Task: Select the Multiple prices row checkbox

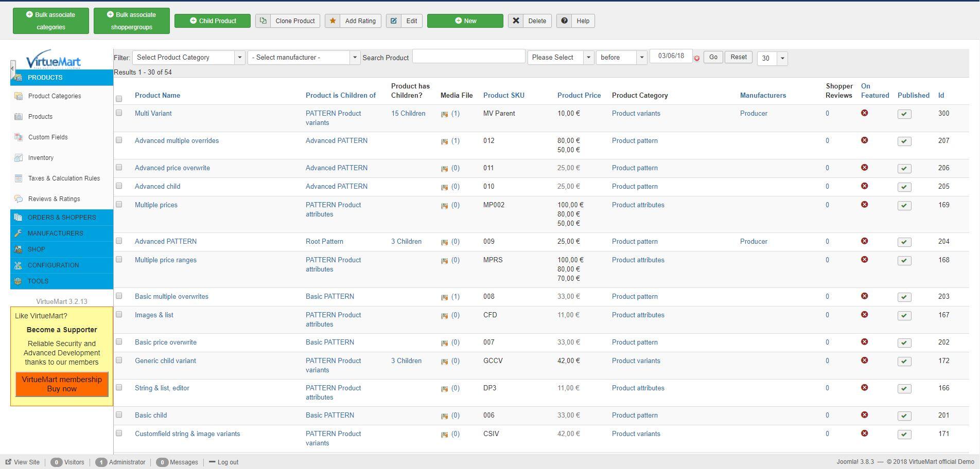Action: (119, 204)
